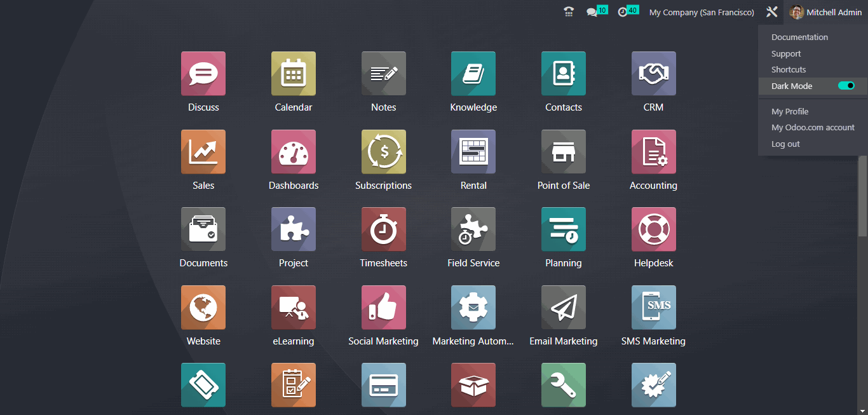
Task: Launch the CRM app
Action: coord(653,73)
